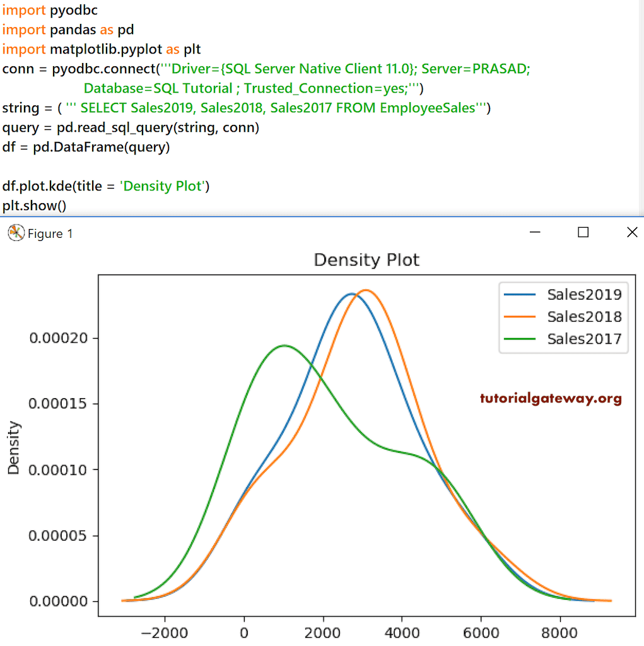Click the Density axis label text
This screenshot has width=644, height=646.
(x=14, y=446)
